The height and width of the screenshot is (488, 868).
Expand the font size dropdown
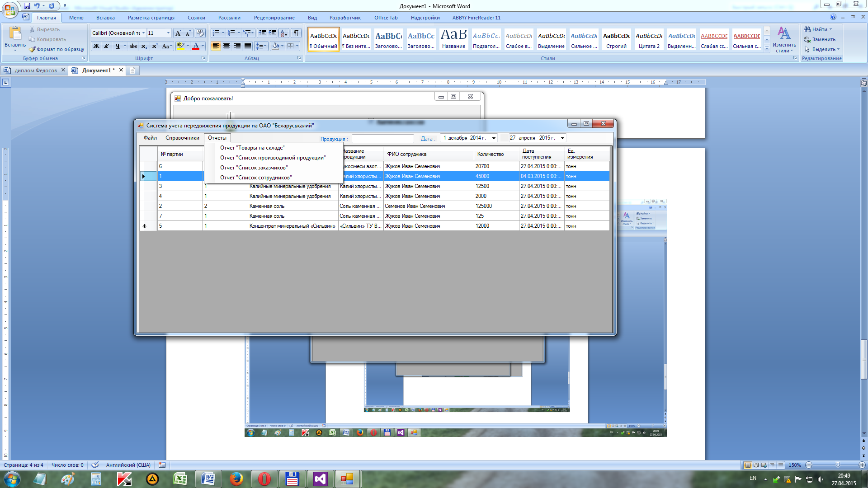[168, 33]
